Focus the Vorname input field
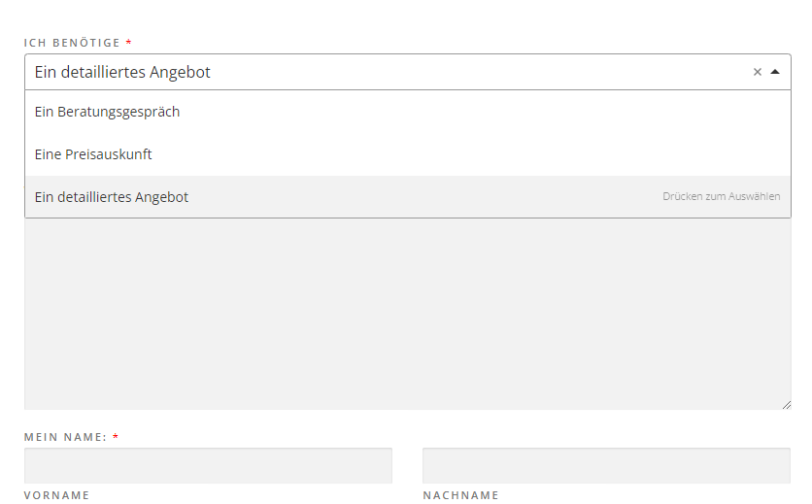This screenshot has width=812, height=504. click(208, 466)
